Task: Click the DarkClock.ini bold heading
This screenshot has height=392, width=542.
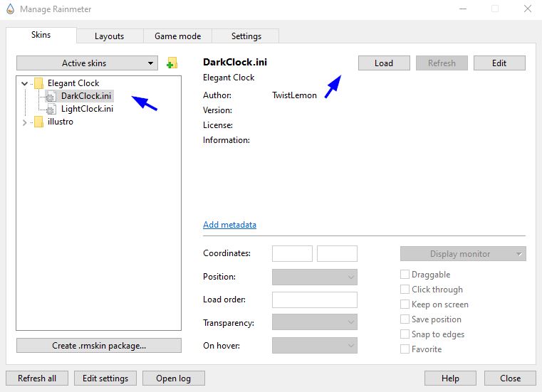Action: (235, 62)
